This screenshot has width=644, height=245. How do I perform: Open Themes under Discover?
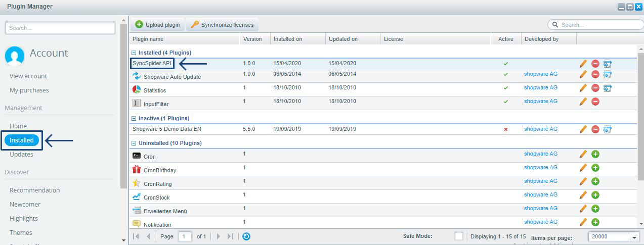pyautogui.click(x=21, y=233)
